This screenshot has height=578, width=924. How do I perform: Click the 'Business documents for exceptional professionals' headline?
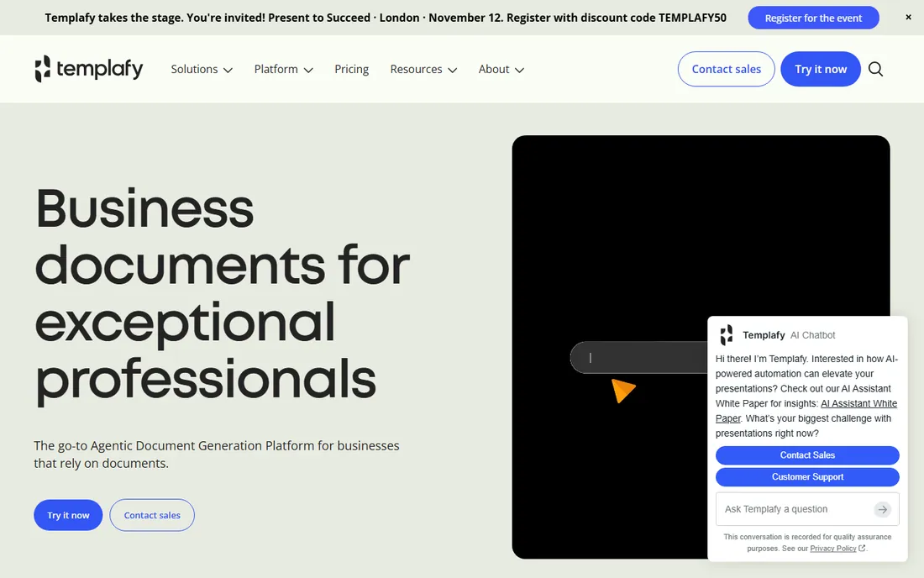(223, 295)
